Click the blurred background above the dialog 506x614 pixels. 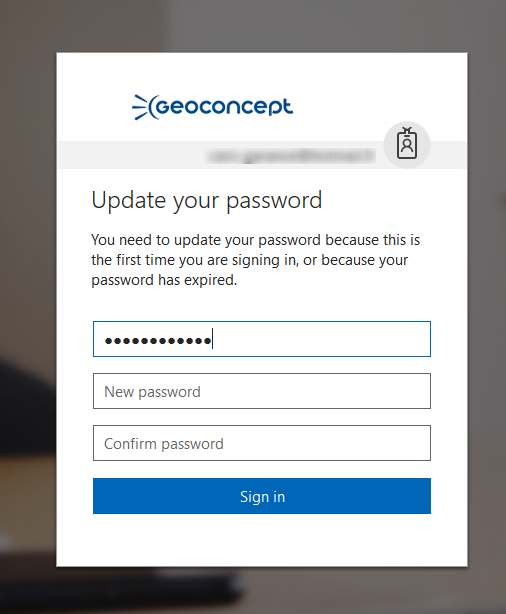coord(262,25)
